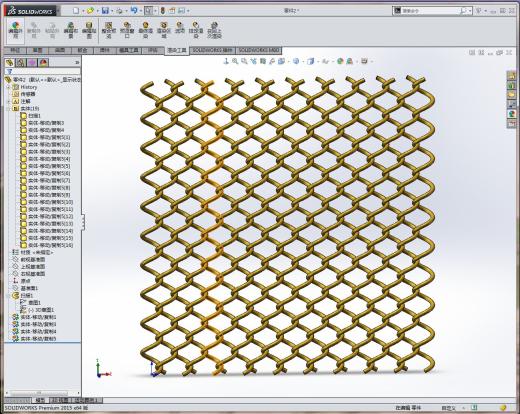
Task: Click the Rebuild traffic light icon
Action: 163,11
